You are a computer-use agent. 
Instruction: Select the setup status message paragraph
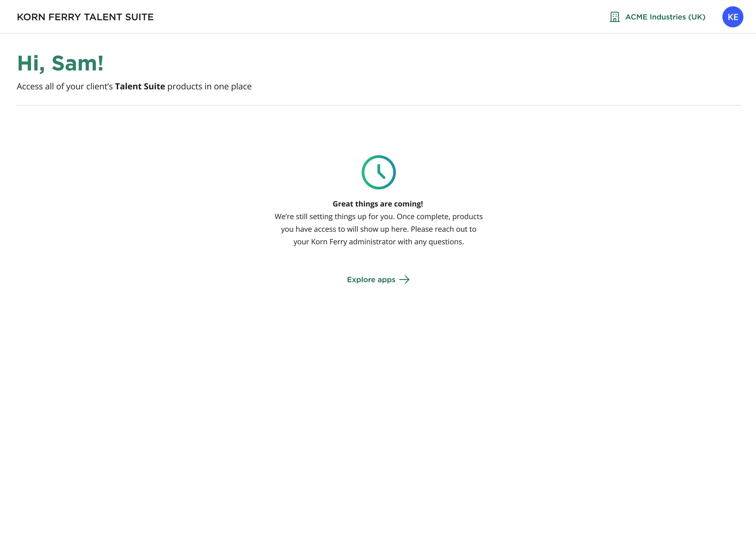click(378, 229)
